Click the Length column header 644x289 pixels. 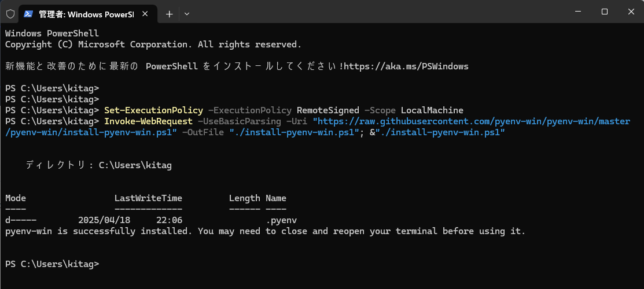pyautogui.click(x=244, y=198)
